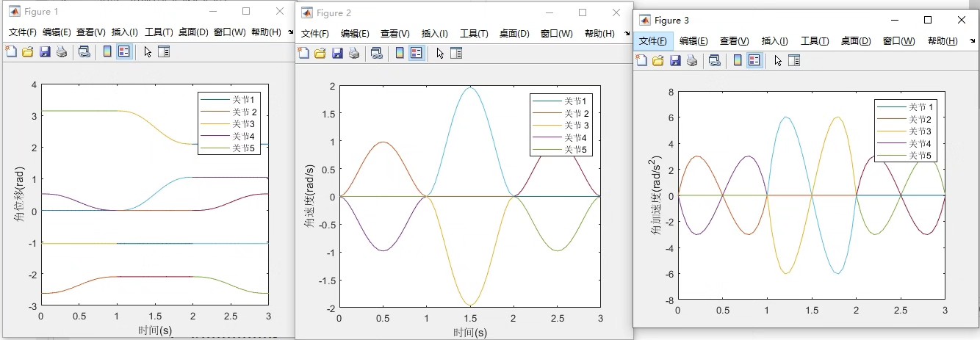Click dock arrow at Figure 1 menu bar end
The image size is (980, 340).
290,32
